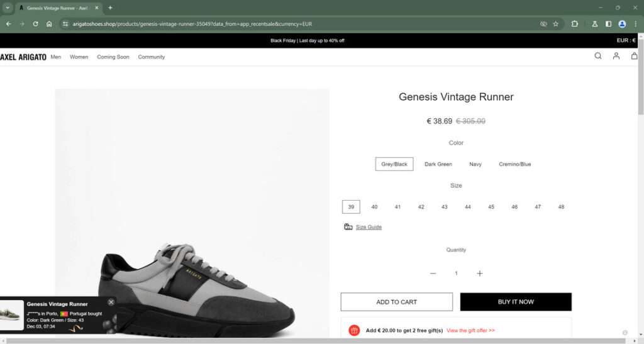Open the Size Guide link

pos(369,227)
